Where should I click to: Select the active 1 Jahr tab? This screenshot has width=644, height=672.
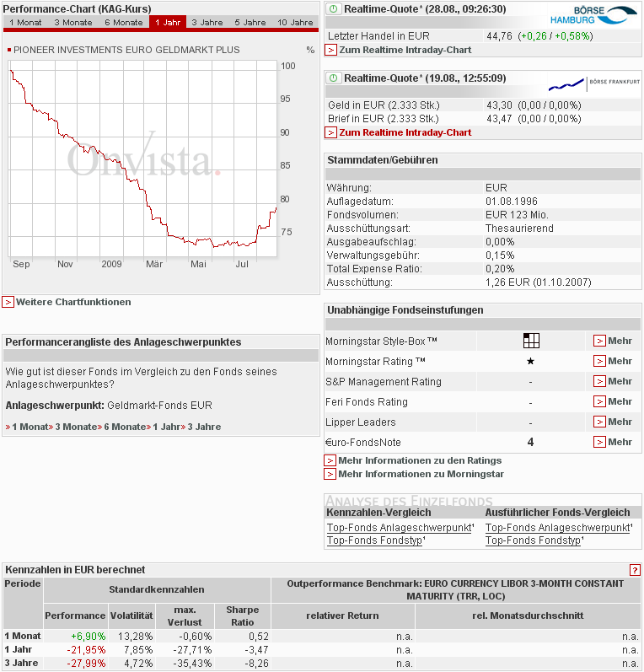pyautogui.click(x=168, y=22)
